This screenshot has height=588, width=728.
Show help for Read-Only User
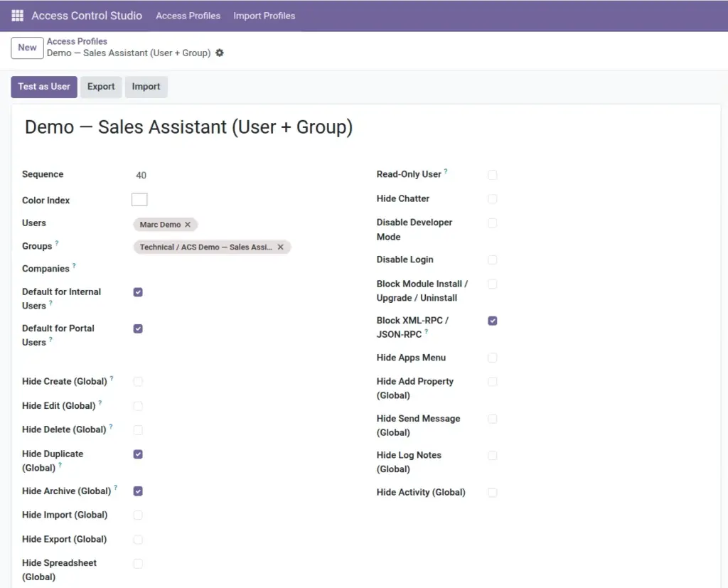[446, 171]
